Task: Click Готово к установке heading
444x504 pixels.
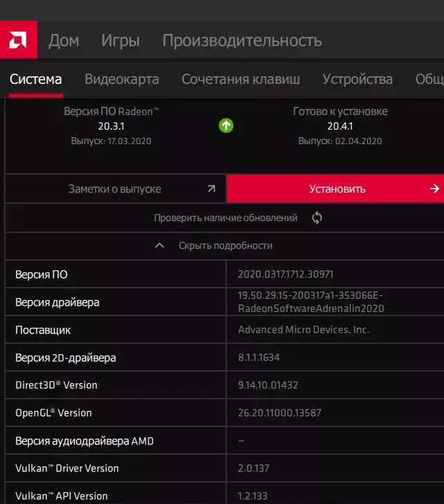Action: point(340,111)
